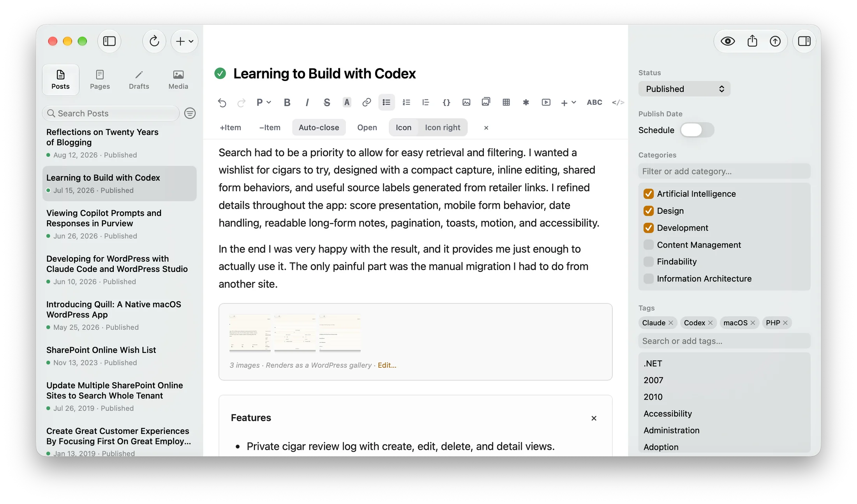The width and height of the screenshot is (857, 504).
Task: Select the Icon segment option
Action: [404, 127]
